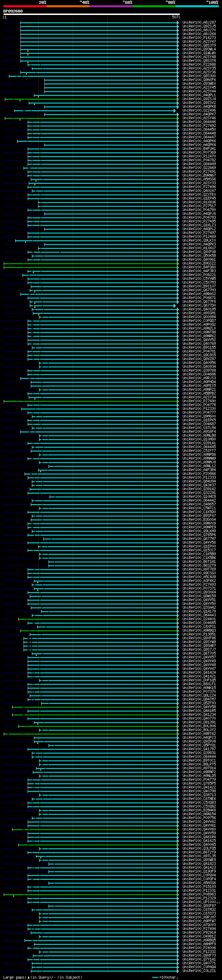Click hit label UniRef100_Q19UF9
This screenshot has width=222, height=980.
coord(199,871)
